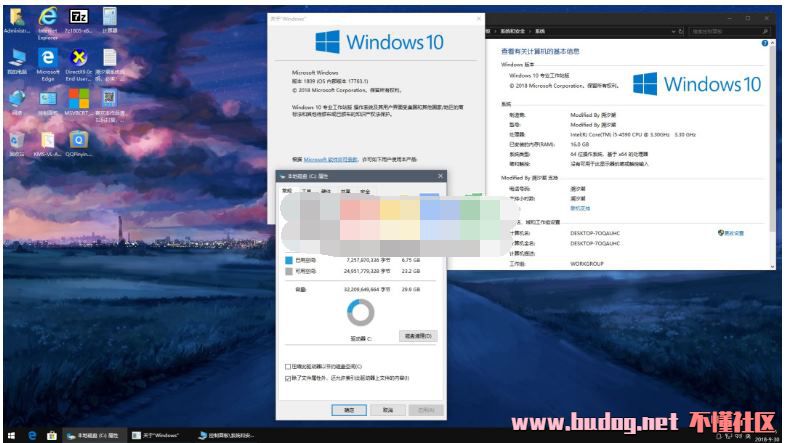Open the Microsoft Edge desktop icon
This screenshot has width=785, height=443.
(x=47, y=60)
